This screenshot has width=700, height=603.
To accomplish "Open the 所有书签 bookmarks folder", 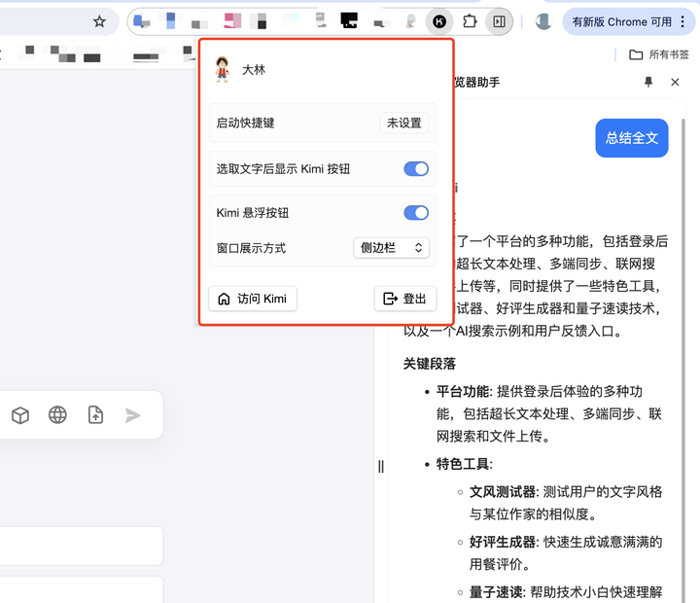I will (x=659, y=54).
